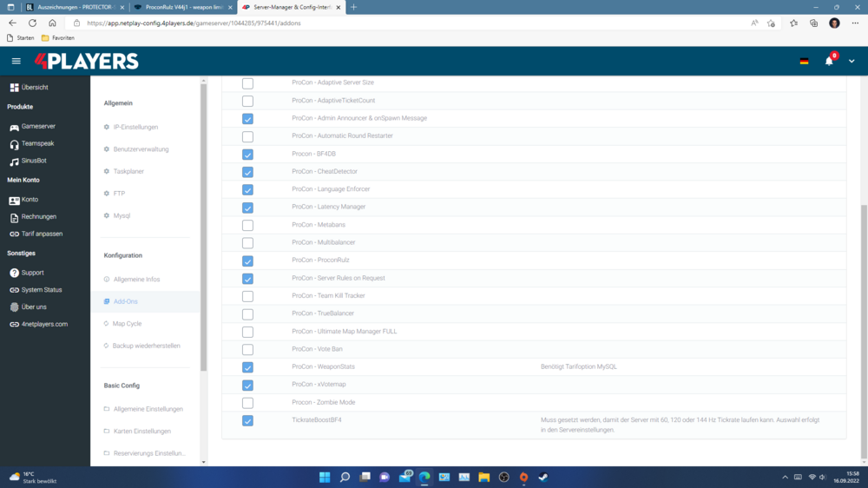Check ProCon - Multibalancer
Image resolution: width=868 pixels, height=488 pixels.
click(247, 242)
